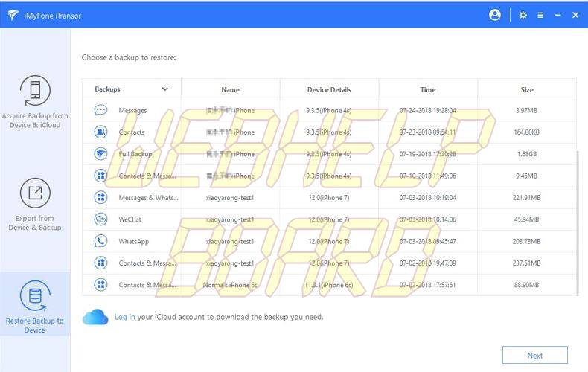Click the WhatsApp backup icon
Viewport: 588px width, 372px height.
(x=100, y=241)
